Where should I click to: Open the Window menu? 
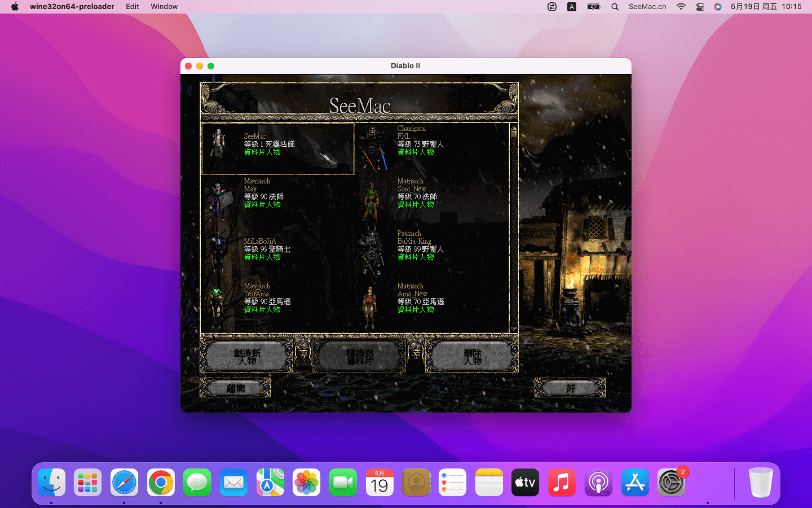(164, 7)
